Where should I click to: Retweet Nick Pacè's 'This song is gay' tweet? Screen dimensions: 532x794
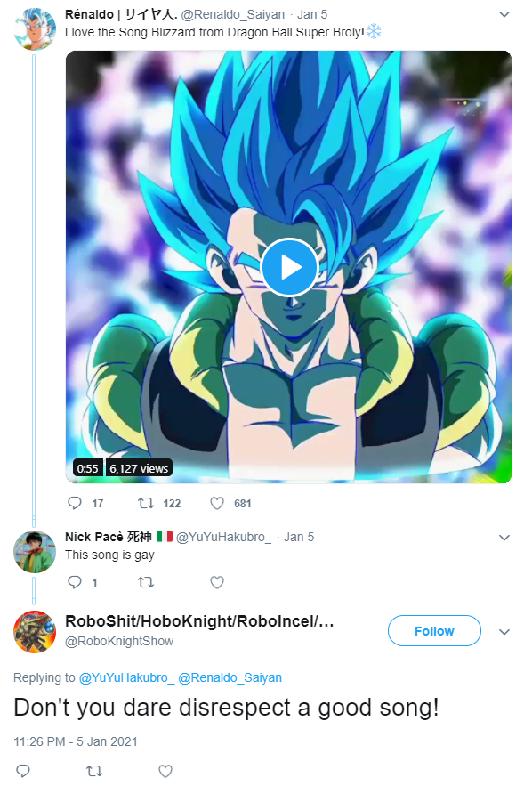(x=146, y=582)
